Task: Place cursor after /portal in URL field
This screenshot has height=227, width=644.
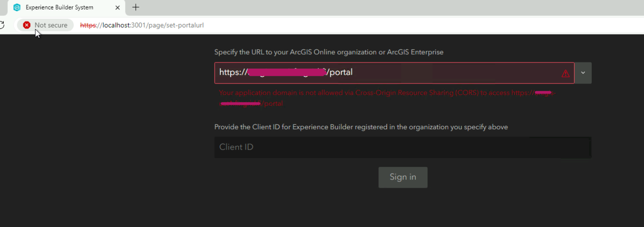Action: pyautogui.click(x=353, y=73)
